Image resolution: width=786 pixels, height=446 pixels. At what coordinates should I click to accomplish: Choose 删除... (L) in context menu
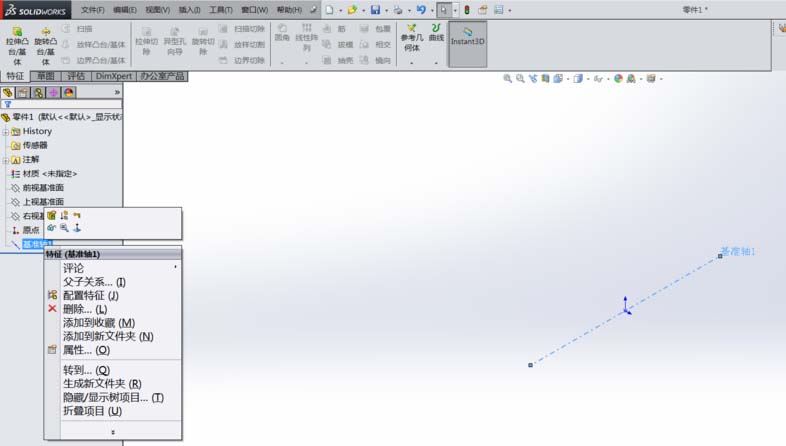pos(85,310)
